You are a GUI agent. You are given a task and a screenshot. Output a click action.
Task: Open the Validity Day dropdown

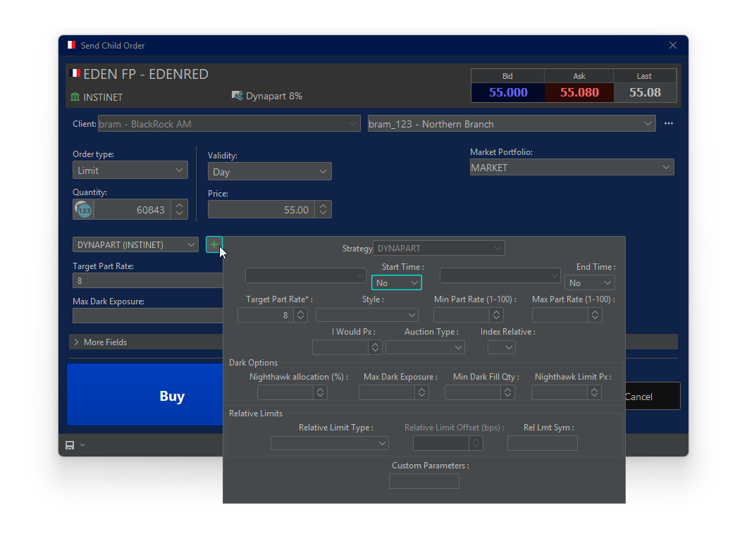pos(269,172)
